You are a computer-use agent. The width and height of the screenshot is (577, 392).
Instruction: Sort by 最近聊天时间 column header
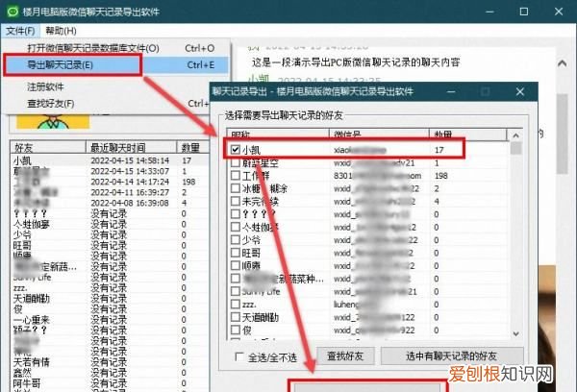(x=132, y=147)
